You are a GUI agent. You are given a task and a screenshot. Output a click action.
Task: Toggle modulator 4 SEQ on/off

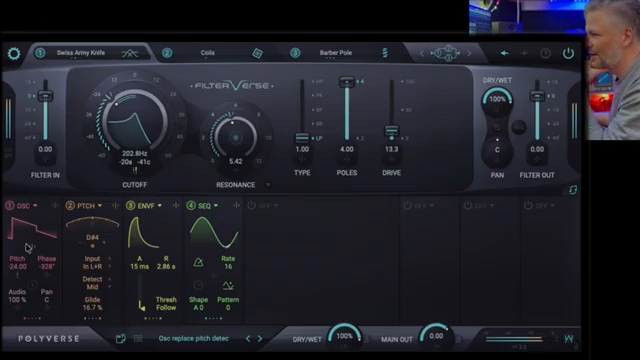[191, 206]
